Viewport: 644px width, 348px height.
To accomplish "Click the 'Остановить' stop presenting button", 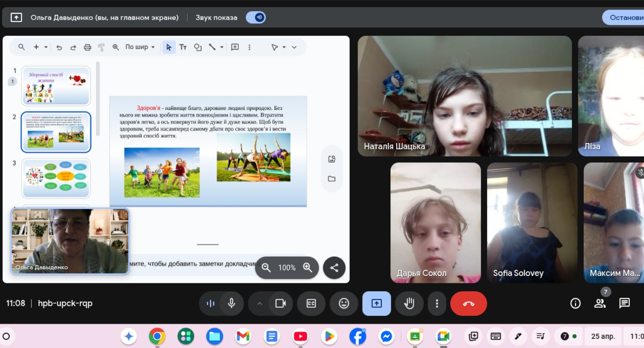I will tap(623, 17).
